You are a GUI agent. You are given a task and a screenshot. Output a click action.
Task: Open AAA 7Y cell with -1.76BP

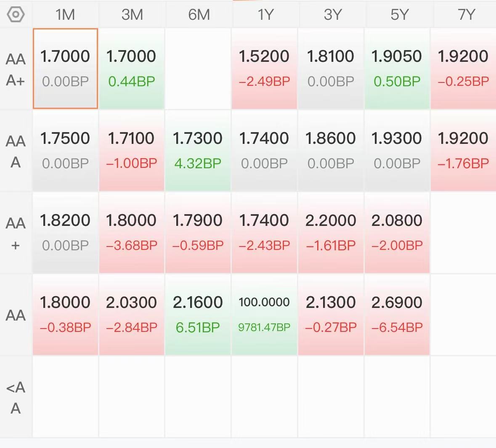[464, 151]
